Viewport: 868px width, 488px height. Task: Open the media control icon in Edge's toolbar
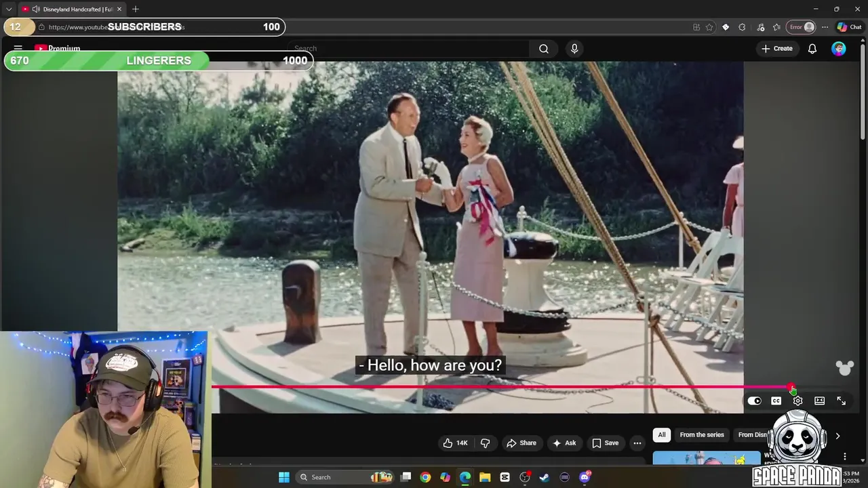(760, 27)
